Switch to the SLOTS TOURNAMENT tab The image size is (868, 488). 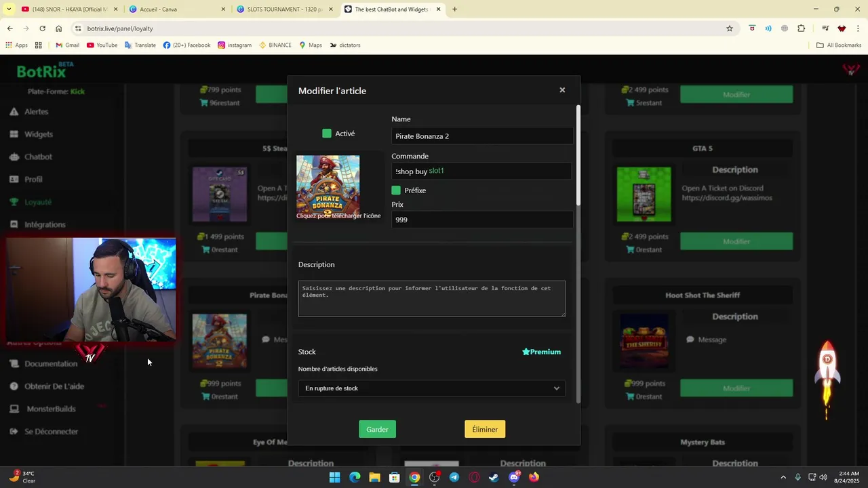[285, 9]
